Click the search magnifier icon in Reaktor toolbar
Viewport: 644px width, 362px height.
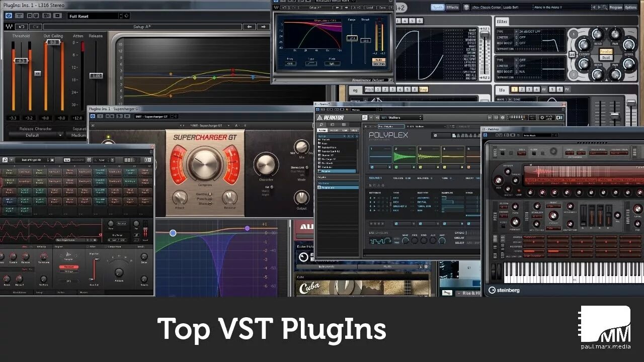365,117
